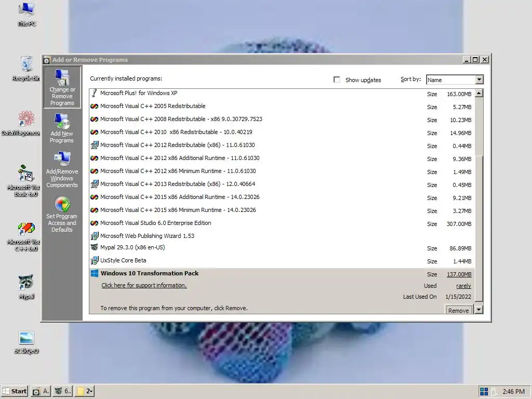Click Microsoft Plus! for Windows XP icon
The width and height of the screenshot is (532, 399).
[x=95, y=93]
